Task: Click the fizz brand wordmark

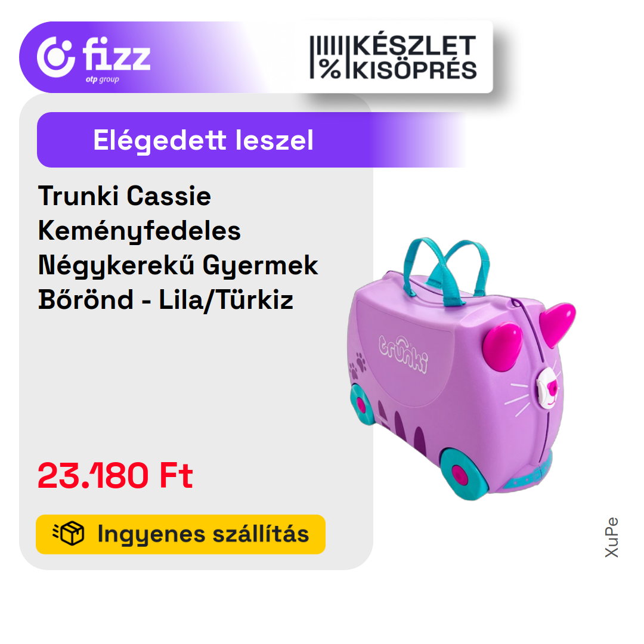Action: [x=116, y=54]
